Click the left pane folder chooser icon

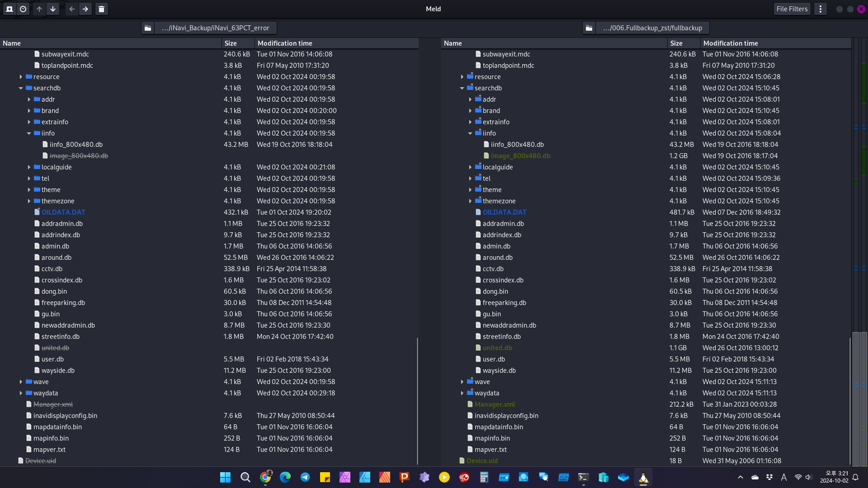148,28
